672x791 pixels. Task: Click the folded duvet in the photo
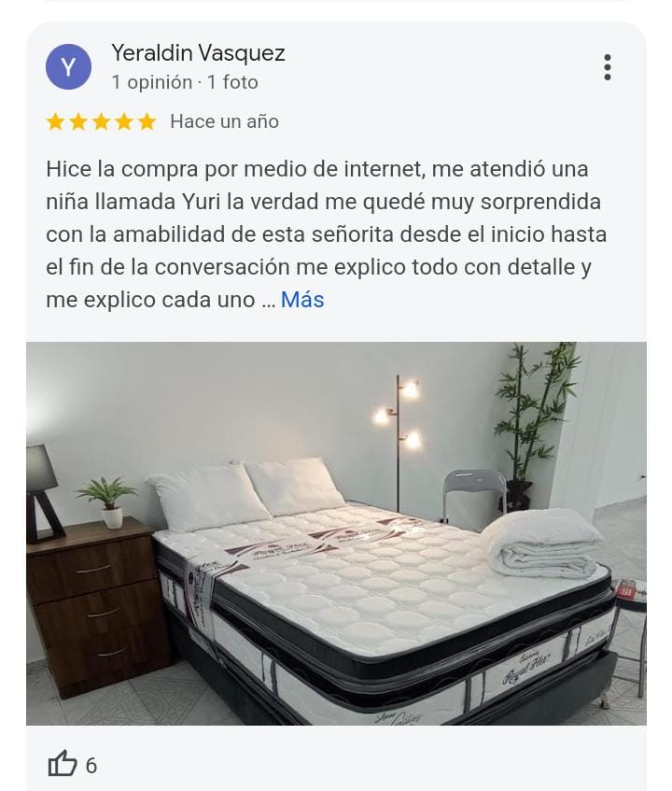point(543,543)
